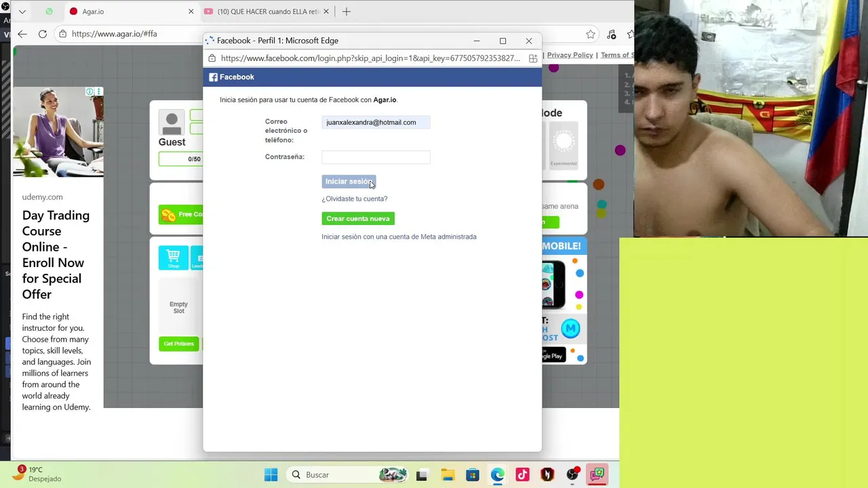Click Crear cuenta nueva button

358,218
